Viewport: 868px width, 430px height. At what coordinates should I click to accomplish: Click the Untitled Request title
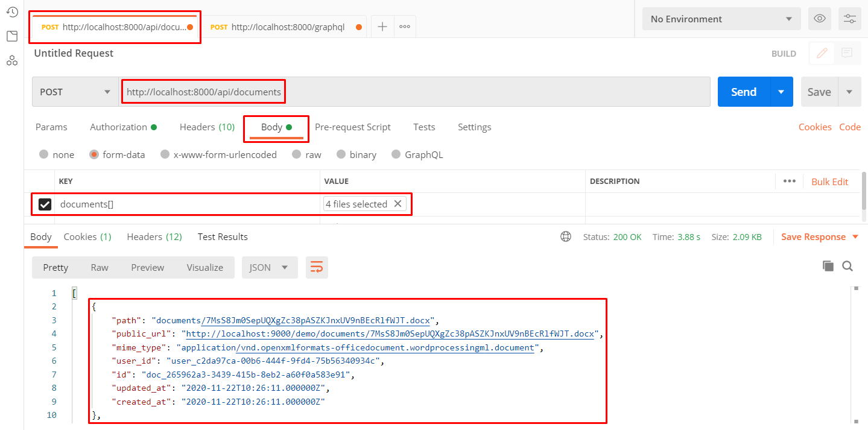point(74,53)
